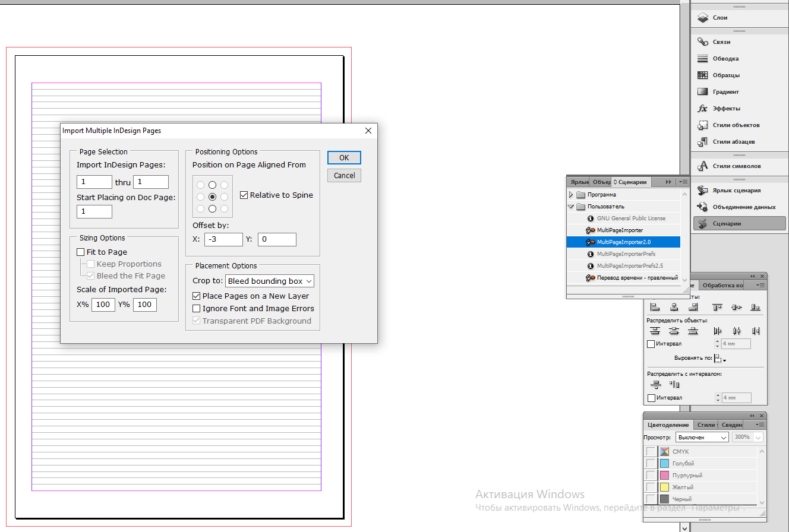The width and height of the screenshot is (789, 532).
Task: Open the align panel flyout menu
Action: pyautogui.click(x=760, y=286)
